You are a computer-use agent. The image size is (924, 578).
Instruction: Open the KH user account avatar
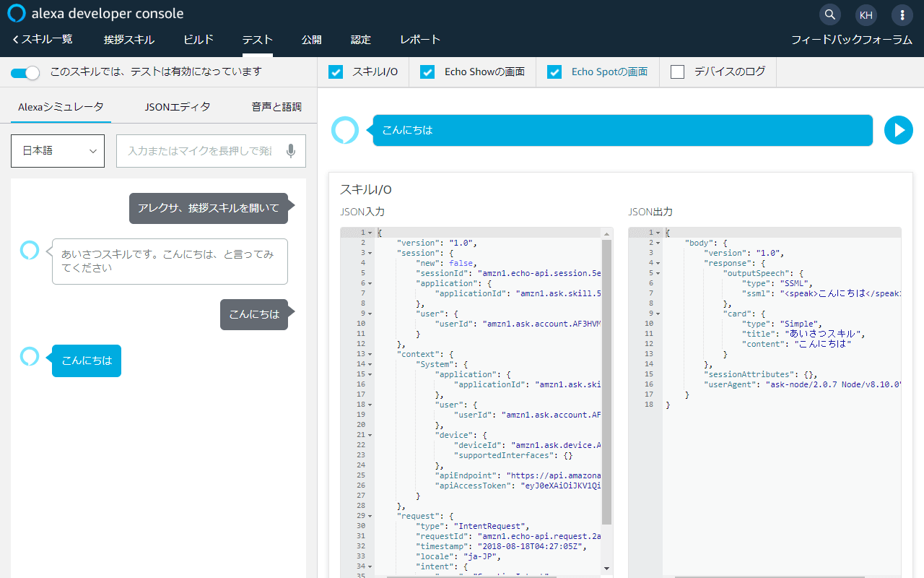click(866, 14)
